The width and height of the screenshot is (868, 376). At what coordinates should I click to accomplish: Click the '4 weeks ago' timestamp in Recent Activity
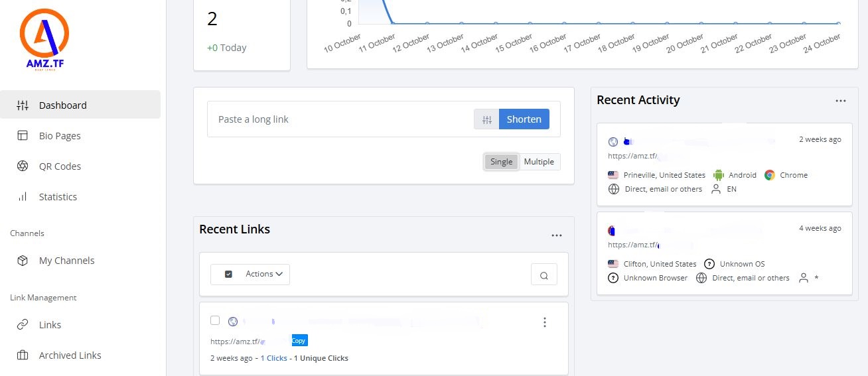pyautogui.click(x=820, y=228)
